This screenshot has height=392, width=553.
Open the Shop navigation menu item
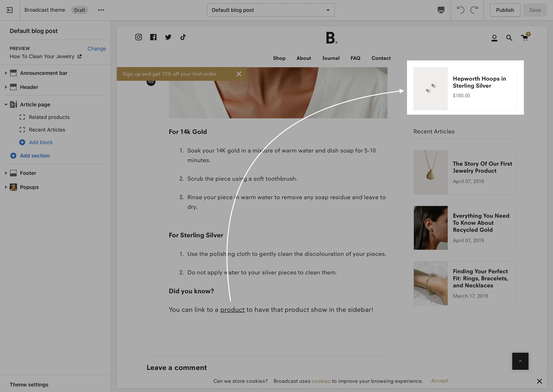point(279,58)
